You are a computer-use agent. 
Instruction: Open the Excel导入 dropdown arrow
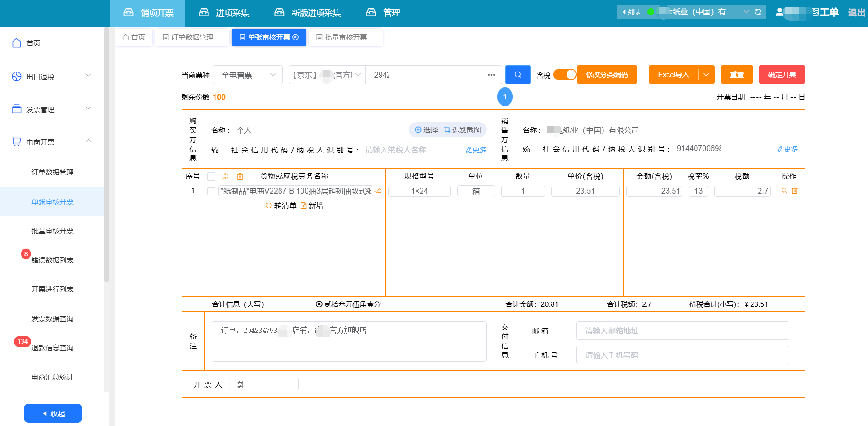(x=706, y=75)
